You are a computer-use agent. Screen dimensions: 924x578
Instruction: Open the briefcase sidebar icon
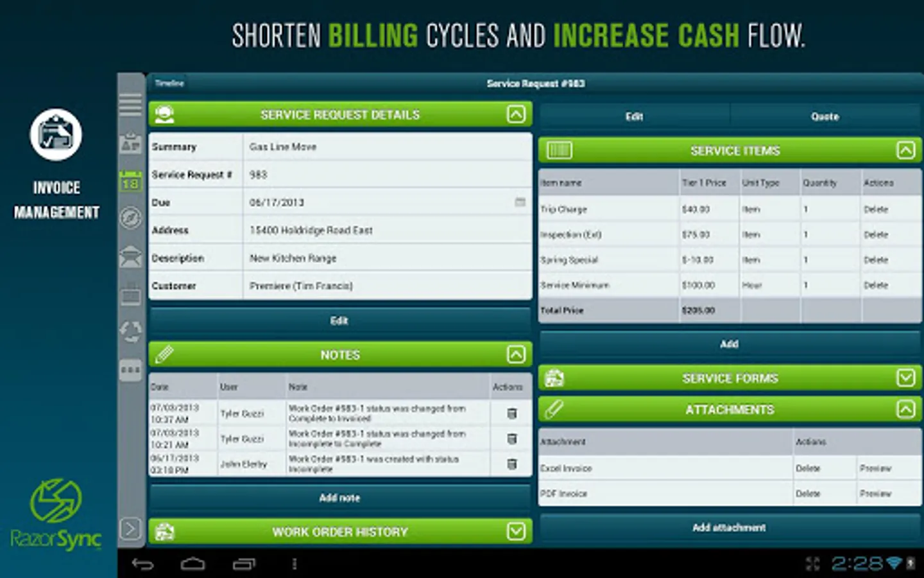[130, 294]
